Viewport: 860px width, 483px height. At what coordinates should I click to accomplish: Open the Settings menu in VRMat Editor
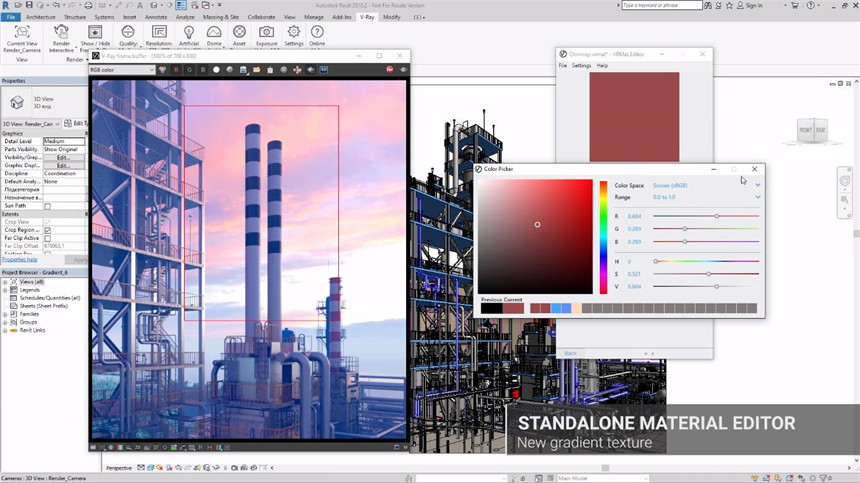[581, 66]
